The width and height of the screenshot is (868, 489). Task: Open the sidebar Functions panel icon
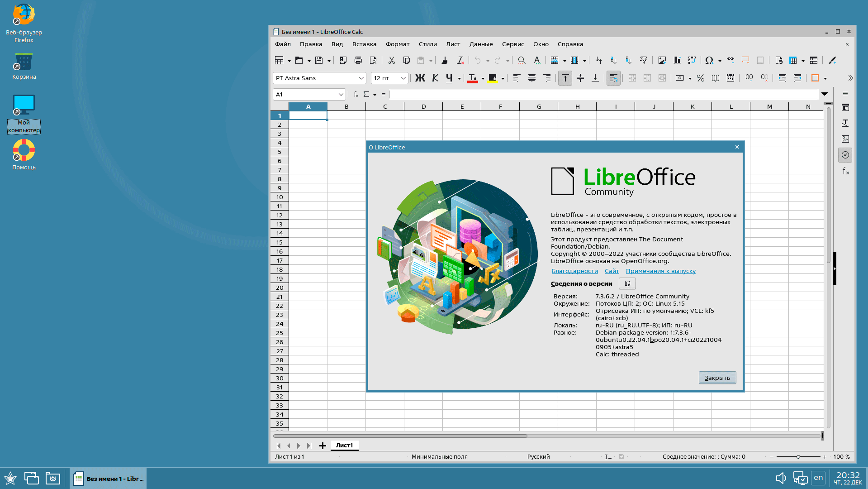(x=845, y=171)
